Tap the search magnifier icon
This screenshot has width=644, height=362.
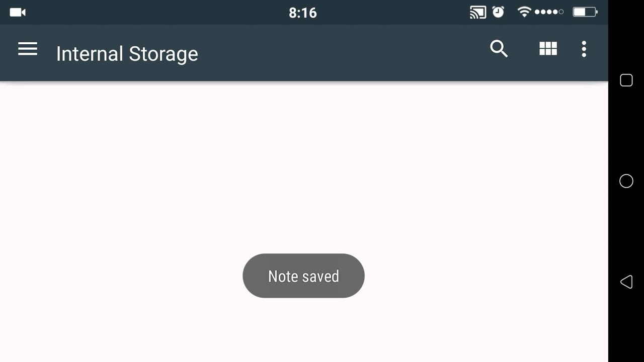[499, 49]
